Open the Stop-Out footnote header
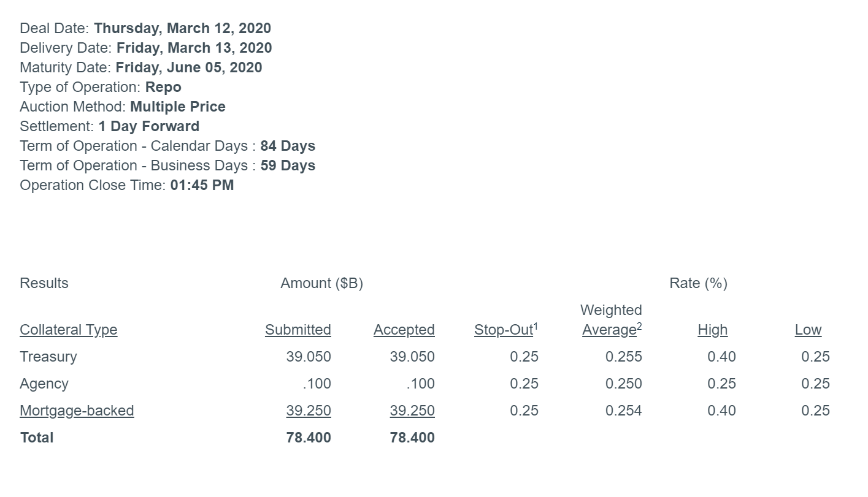Viewport: 868px width, 497px height. click(x=506, y=330)
